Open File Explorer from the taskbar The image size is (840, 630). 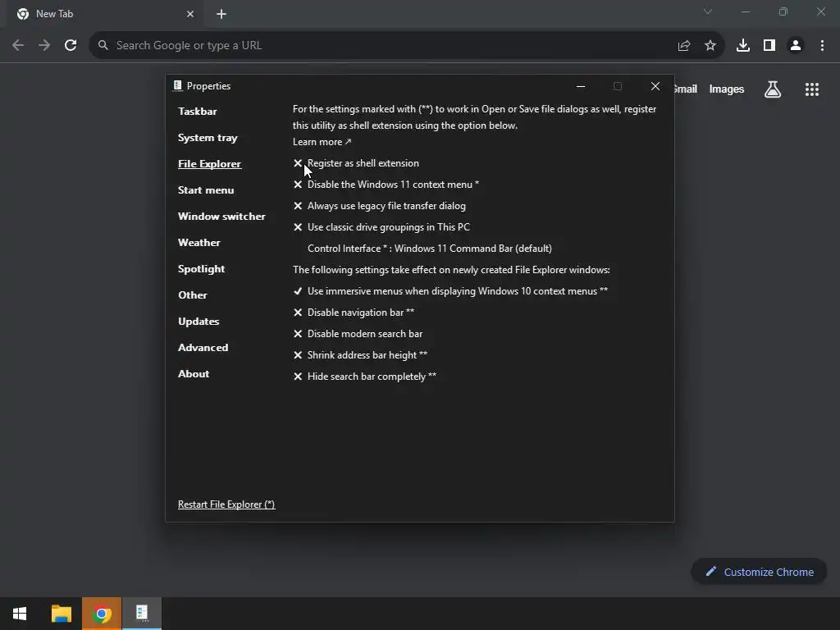pos(62,614)
